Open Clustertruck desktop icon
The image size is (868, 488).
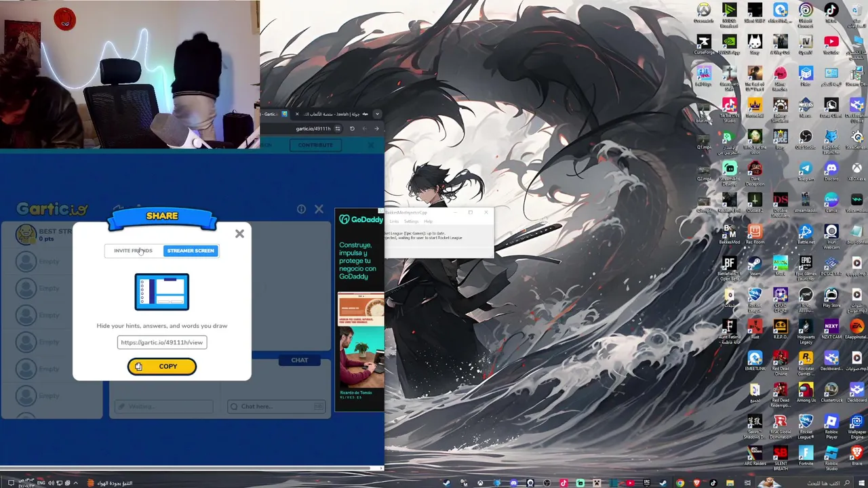(831, 393)
